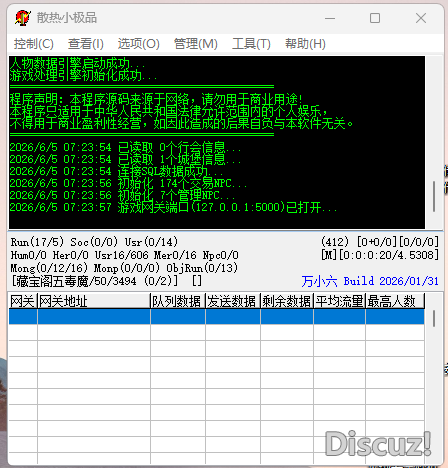Open the 帮助(H) menu
This screenshot has height=468, width=448.
click(305, 44)
